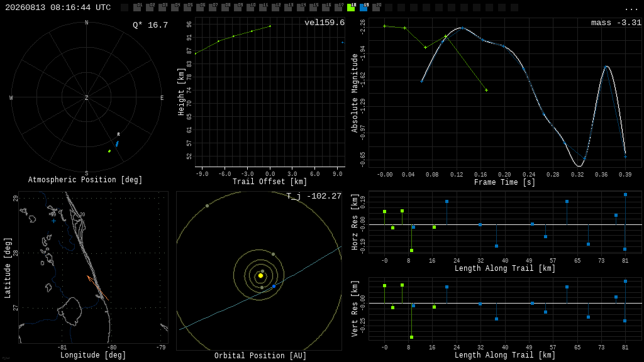Click the orange meteor track arrow on map
Screen dimensions: 644x362
pos(97,288)
